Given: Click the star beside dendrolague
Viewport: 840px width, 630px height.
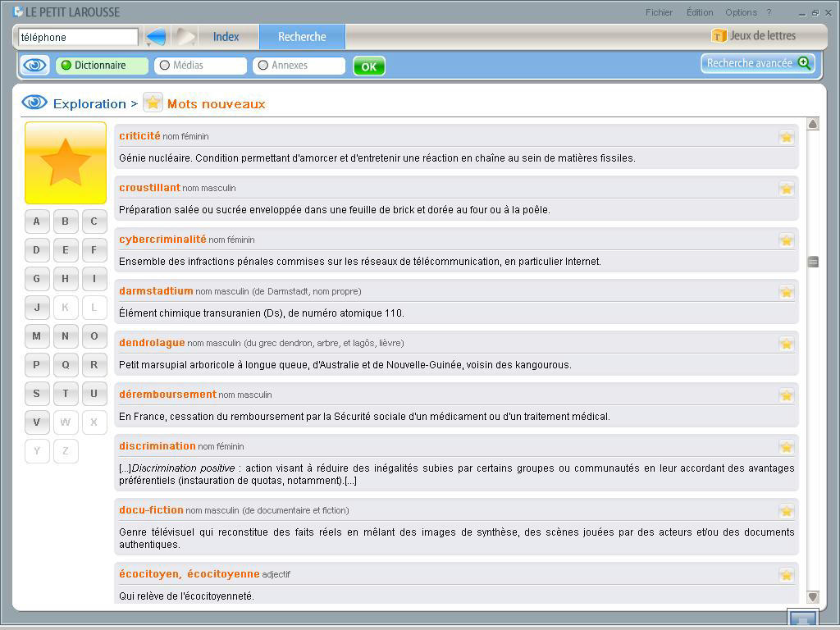Looking at the screenshot, I should click(787, 343).
